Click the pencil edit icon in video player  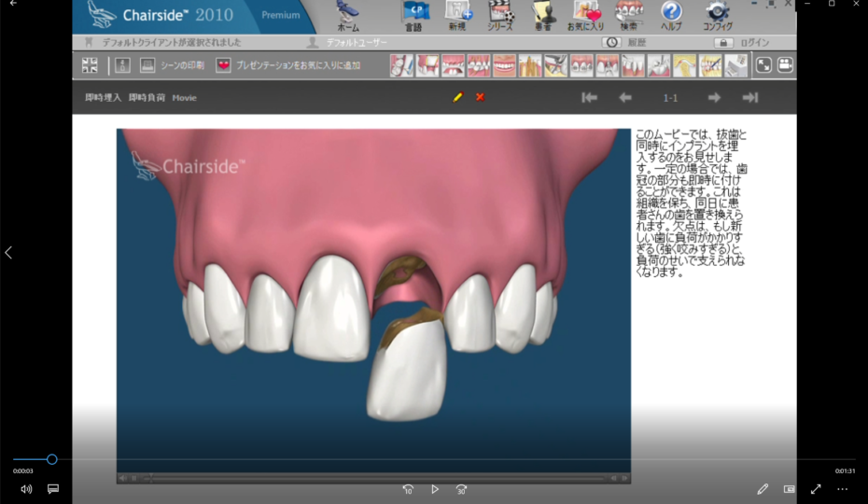763,488
